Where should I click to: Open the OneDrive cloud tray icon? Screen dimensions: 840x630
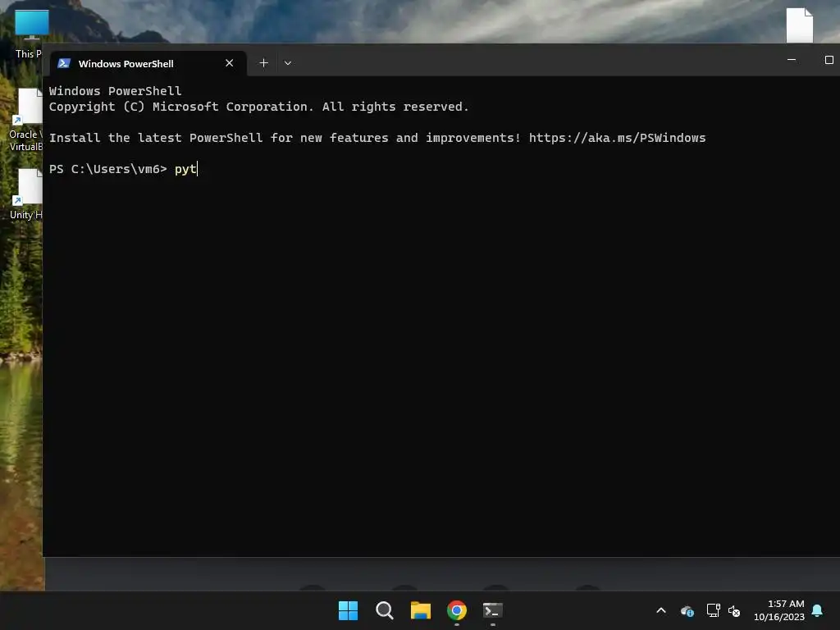coord(687,610)
